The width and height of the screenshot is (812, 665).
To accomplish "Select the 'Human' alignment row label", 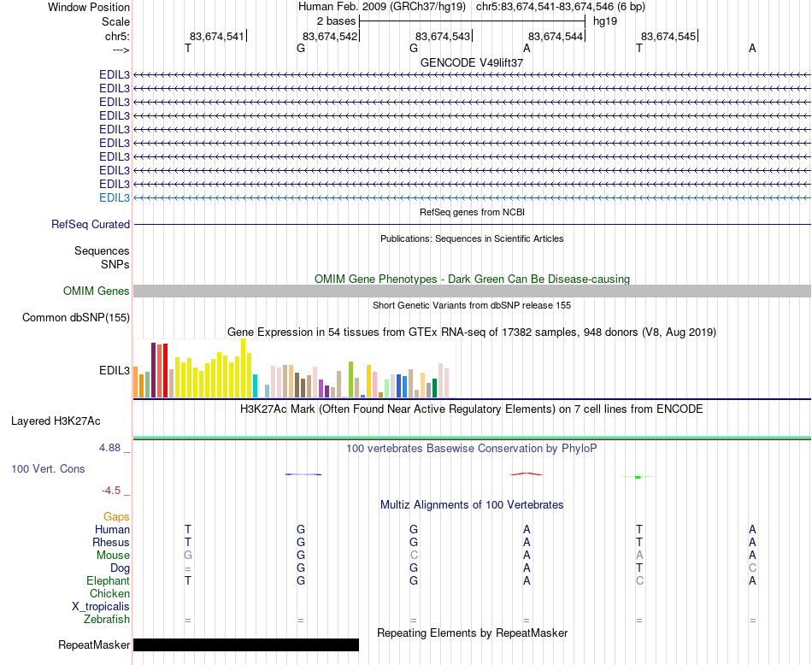I will pos(112,529).
